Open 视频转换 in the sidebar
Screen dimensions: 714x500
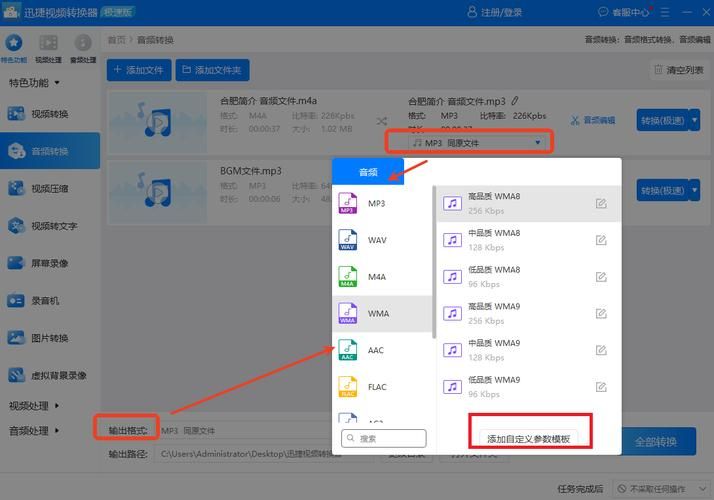pyautogui.click(x=49, y=114)
